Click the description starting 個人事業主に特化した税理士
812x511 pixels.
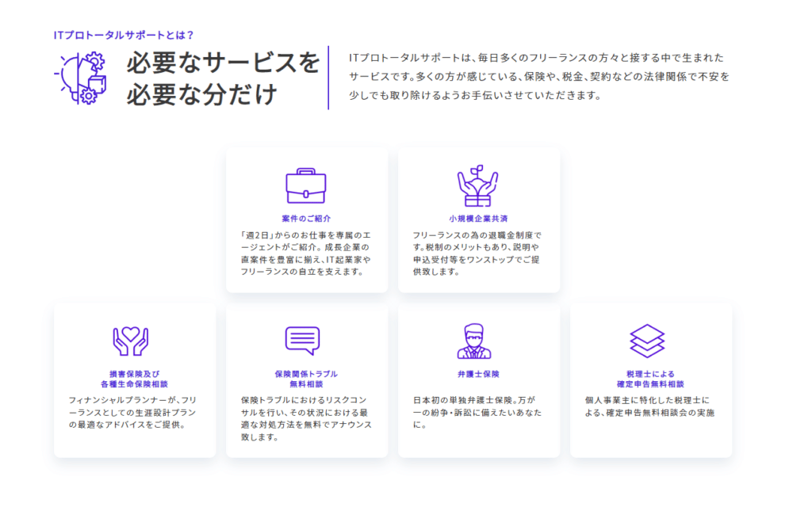click(x=650, y=406)
